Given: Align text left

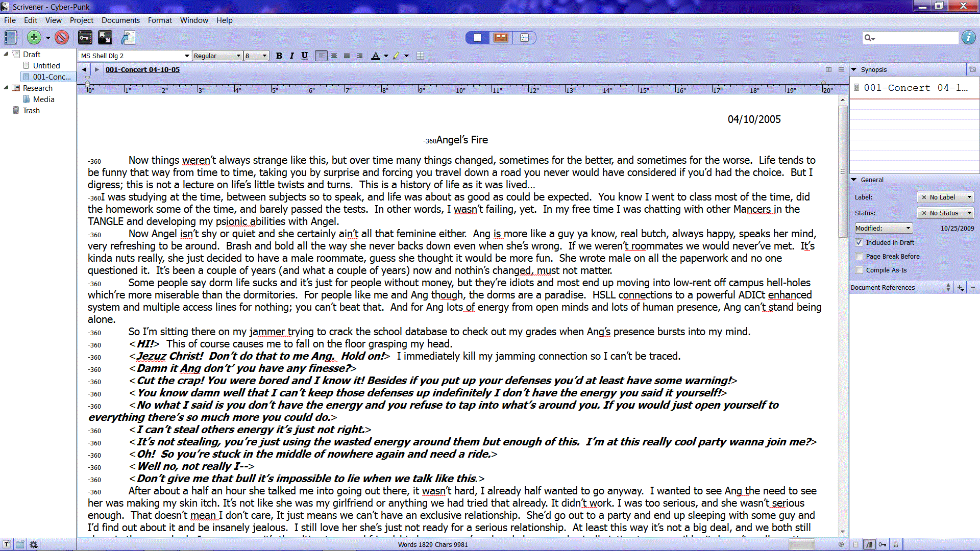Looking at the screenshot, I should click(321, 56).
